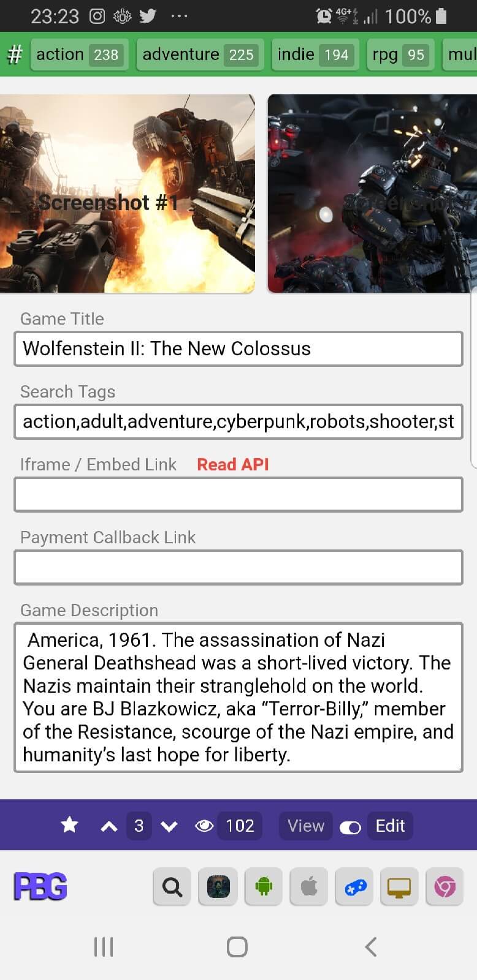
Task: Select the blue gamepad icon
Action: [355, 886]
